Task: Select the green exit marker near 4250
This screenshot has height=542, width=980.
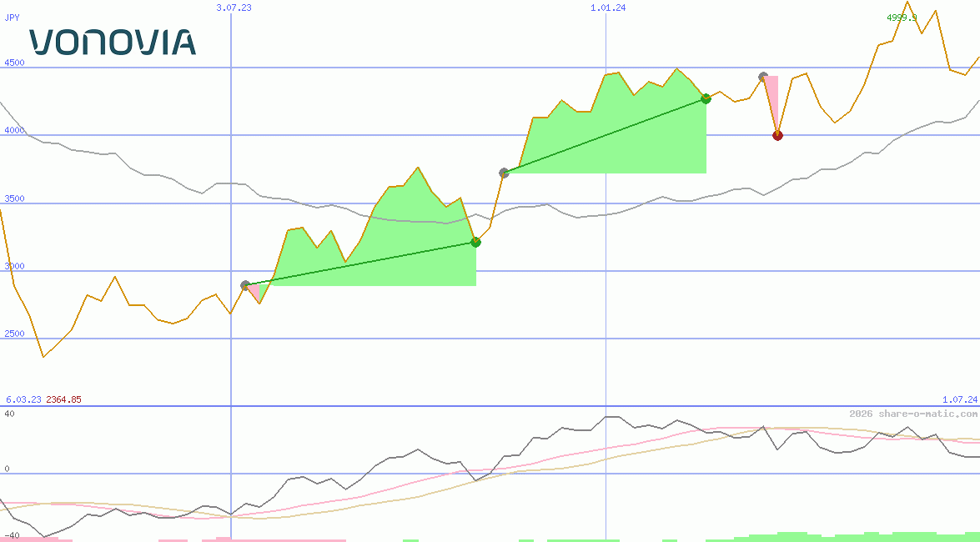Action: (706, 98)
